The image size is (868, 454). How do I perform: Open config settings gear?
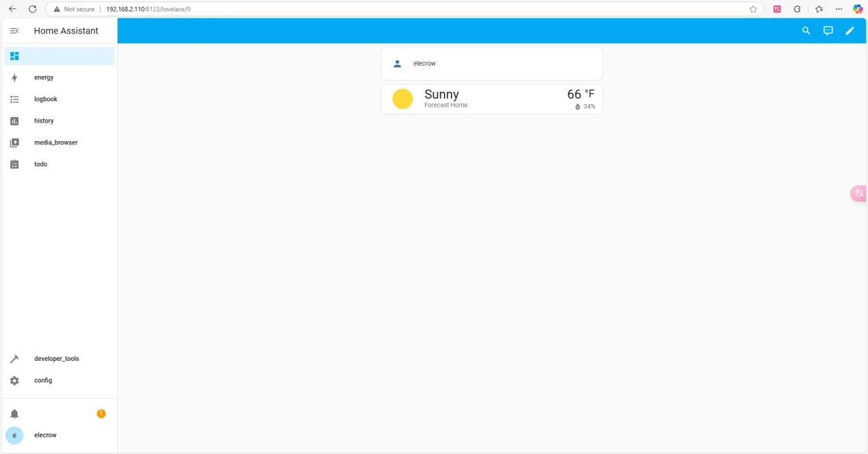[x=14, y=381]
